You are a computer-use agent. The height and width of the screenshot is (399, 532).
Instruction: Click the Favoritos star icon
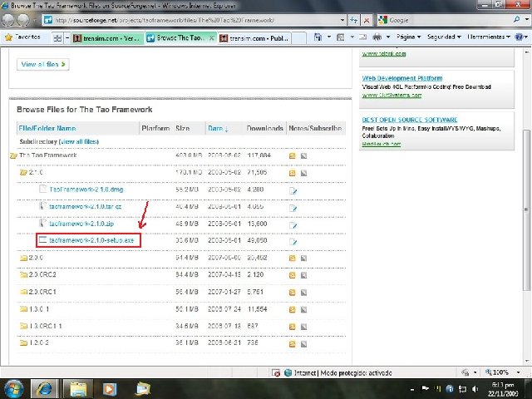coord(9,37)
